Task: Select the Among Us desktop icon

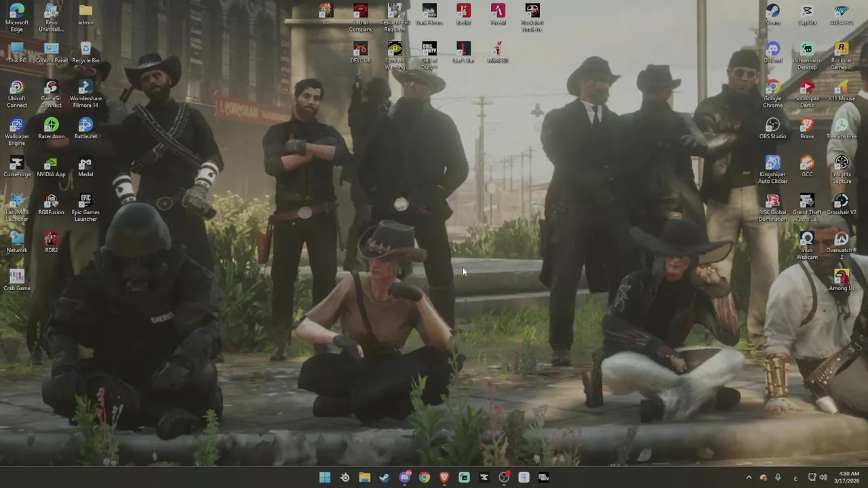Action: point(842,281)
